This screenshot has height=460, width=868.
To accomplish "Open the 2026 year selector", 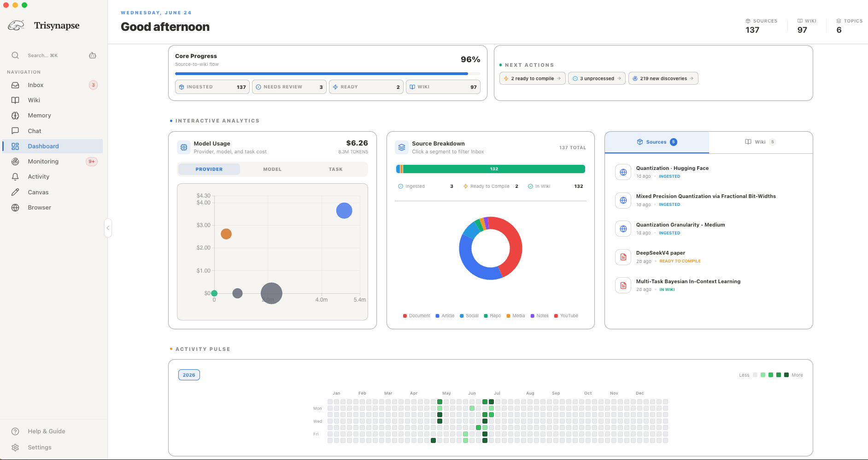I will coord(189,375).
